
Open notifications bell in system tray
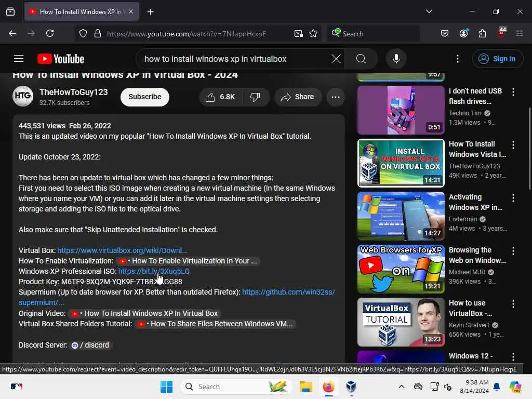click(x=497, y=387)
